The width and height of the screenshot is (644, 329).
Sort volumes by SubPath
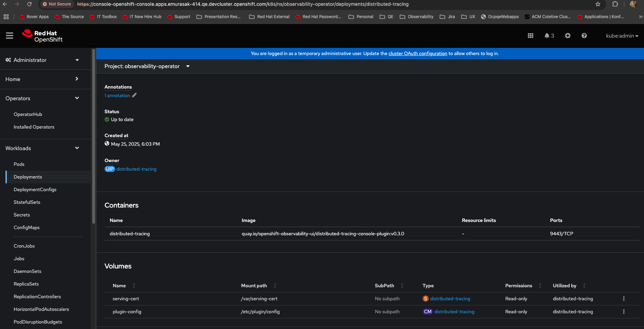click(402, 286)
